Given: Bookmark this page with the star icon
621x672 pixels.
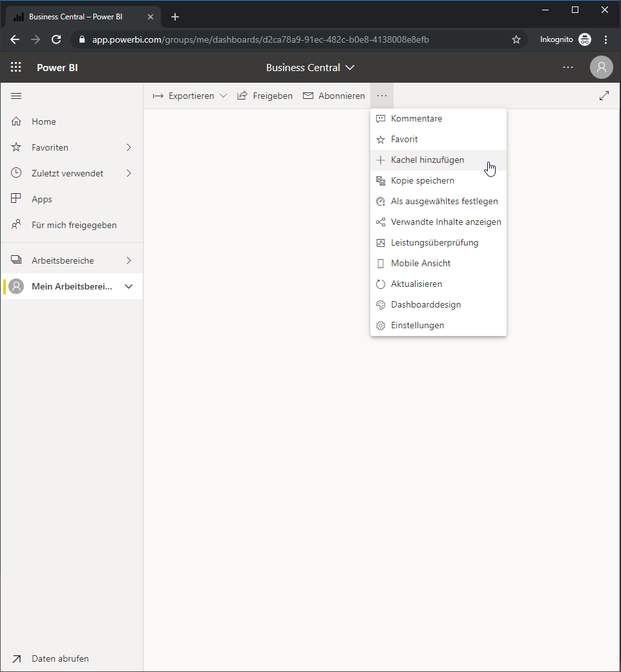Looking at the screenshot, I should click(x=516, y=39).
